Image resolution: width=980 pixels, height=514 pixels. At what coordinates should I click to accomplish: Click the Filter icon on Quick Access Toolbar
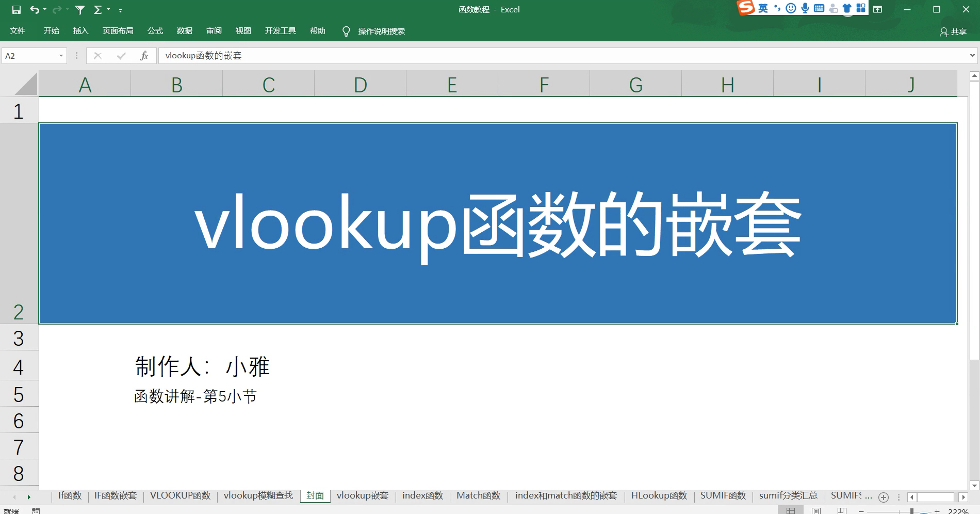coord(79,9)
